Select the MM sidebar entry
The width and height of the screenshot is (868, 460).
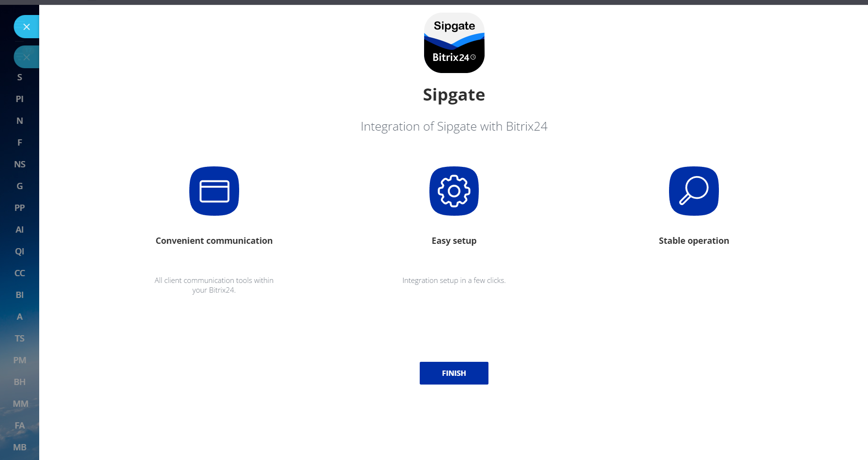coord(20,404)
